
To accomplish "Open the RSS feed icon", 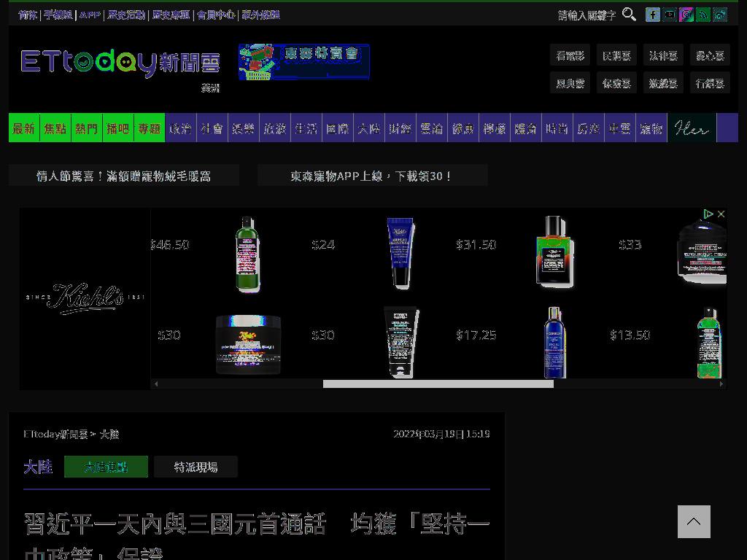I will coord(703,15).
